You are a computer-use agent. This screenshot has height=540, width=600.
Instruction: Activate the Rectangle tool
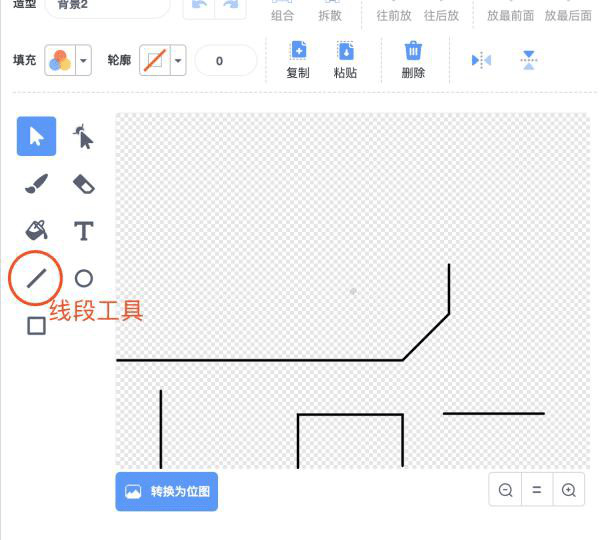36,326
